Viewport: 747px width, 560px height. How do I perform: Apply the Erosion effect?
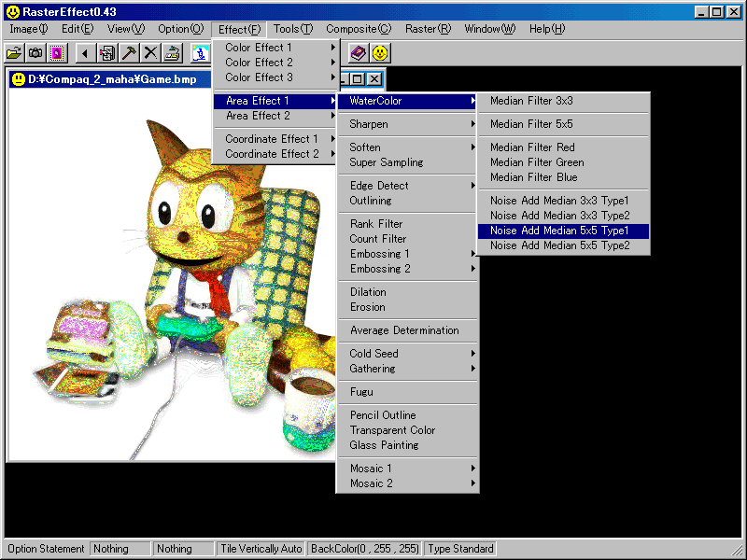[408, 307]
